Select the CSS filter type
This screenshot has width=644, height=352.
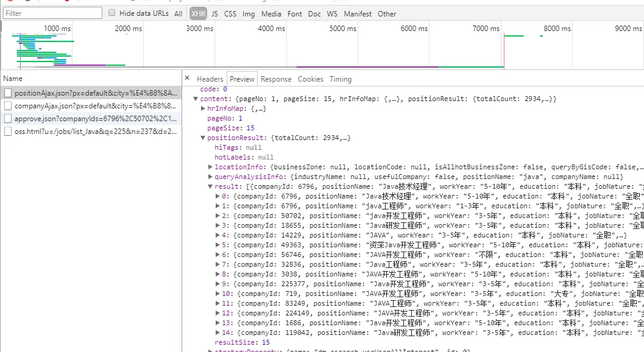tap(230, 13)
